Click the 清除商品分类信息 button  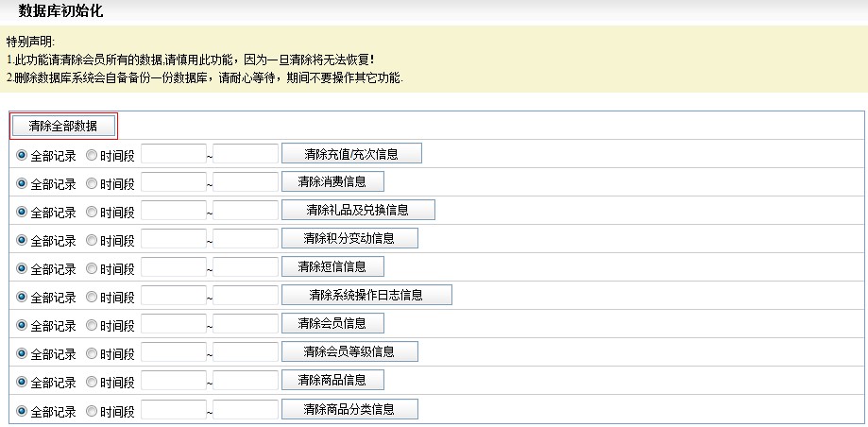349,409
